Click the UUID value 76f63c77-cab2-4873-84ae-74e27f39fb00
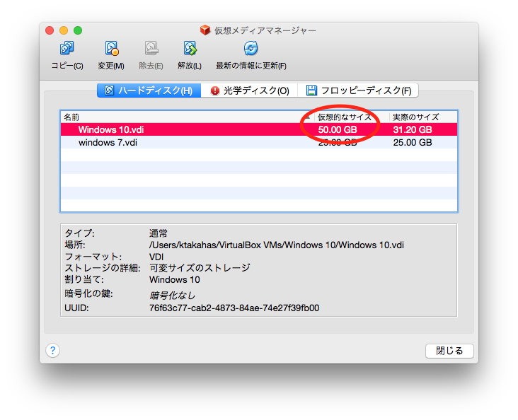Screen dimensions: 518x420 click(234, 308)
